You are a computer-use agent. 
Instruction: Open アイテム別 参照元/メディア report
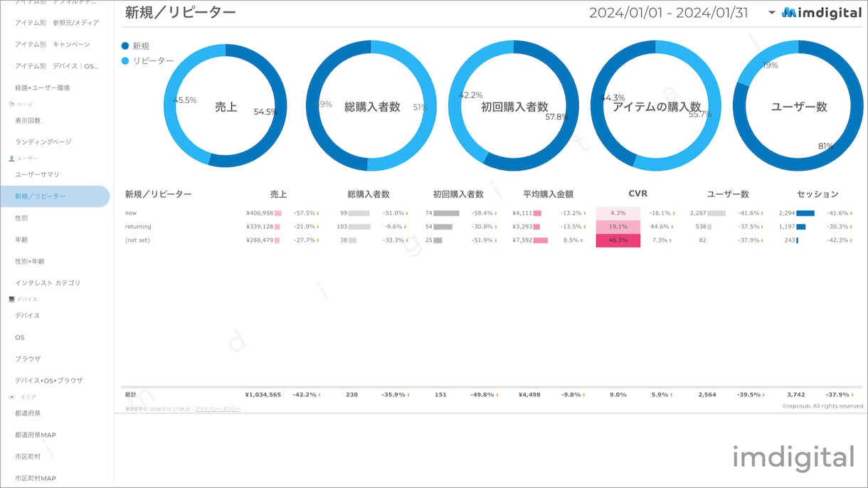coord(57,23)
